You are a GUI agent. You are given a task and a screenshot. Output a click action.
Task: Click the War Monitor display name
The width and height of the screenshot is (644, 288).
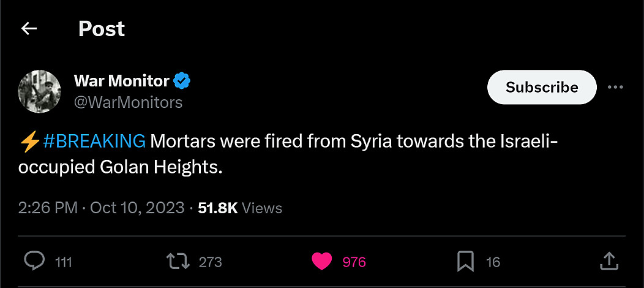click(x=121, y=80)
